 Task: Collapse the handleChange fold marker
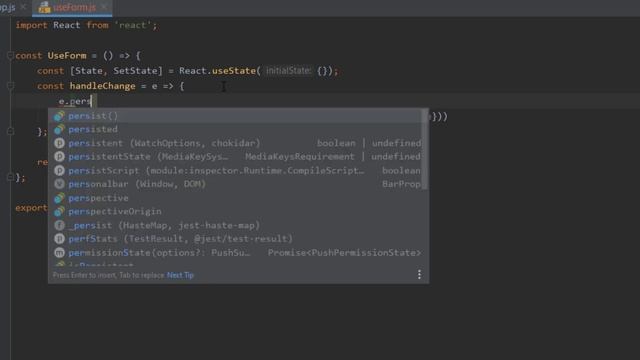click(10, 86)
